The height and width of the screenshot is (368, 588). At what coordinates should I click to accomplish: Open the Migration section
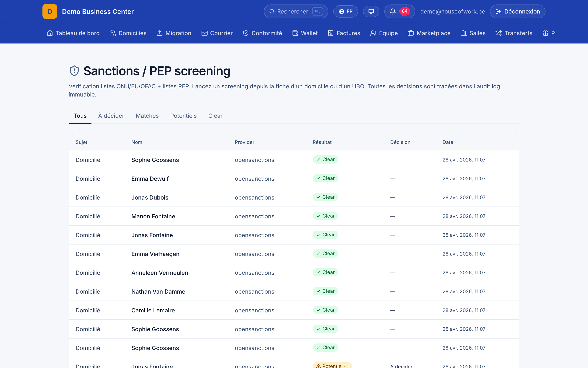coord(174,33)
